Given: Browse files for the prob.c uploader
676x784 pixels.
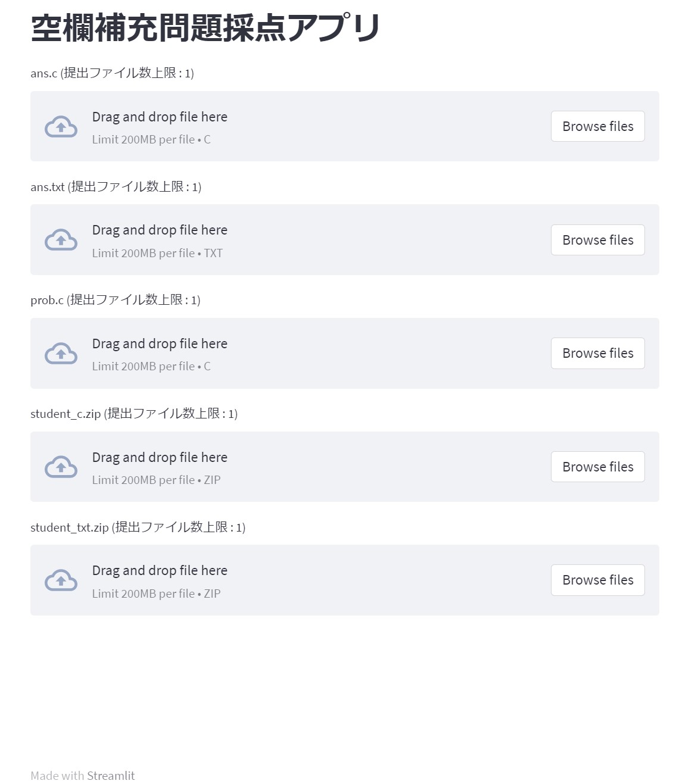Looking at the screenshot, I should coord(597,354).
